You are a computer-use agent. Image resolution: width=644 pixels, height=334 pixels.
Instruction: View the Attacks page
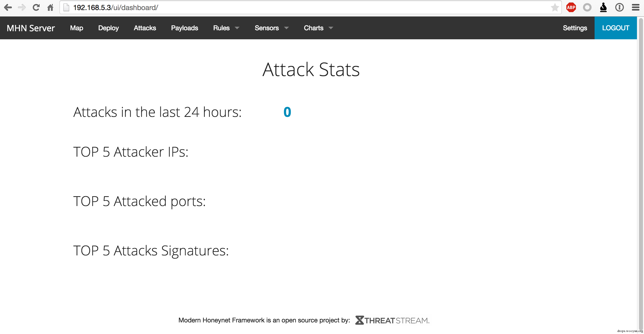pyautogui.click(x=145, y=28)
